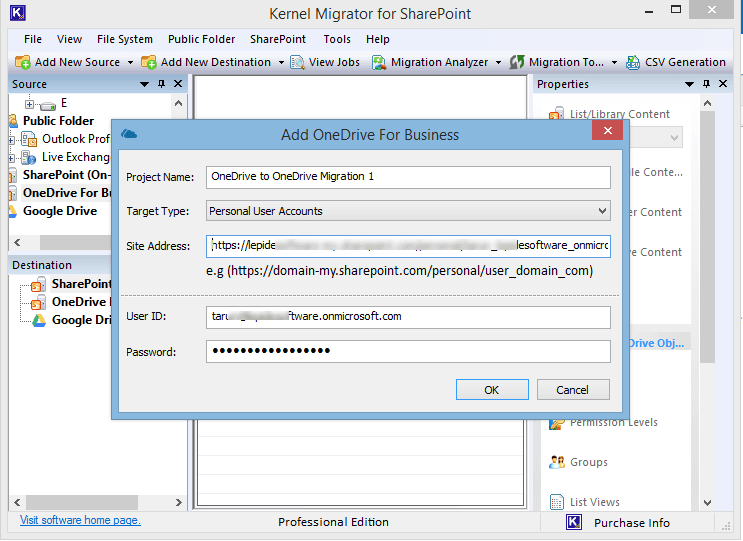Click the Outlook Profile icon in Source tree
This screenshot has height=541, width=743.
29,139
